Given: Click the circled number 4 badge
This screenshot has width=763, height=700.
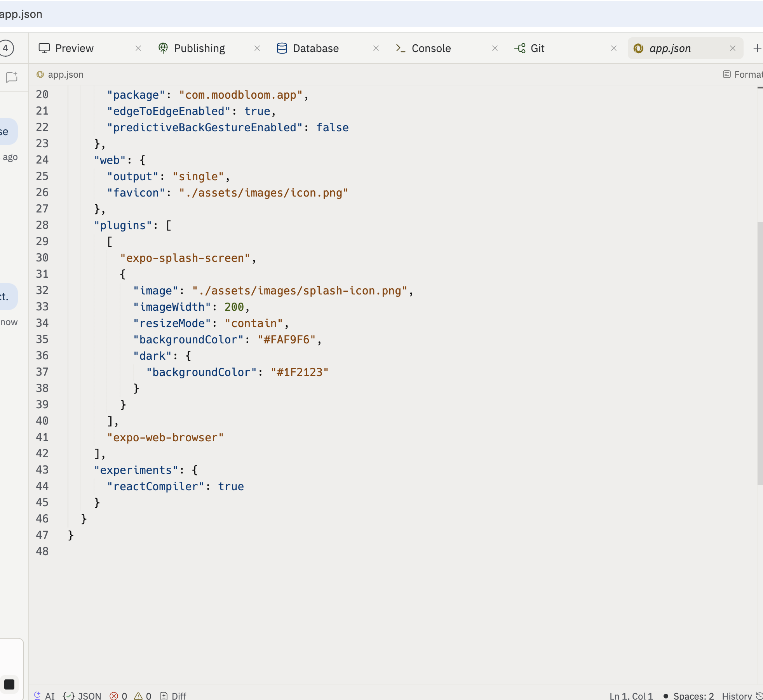Looking at the screenshot, I should [6, 49].
